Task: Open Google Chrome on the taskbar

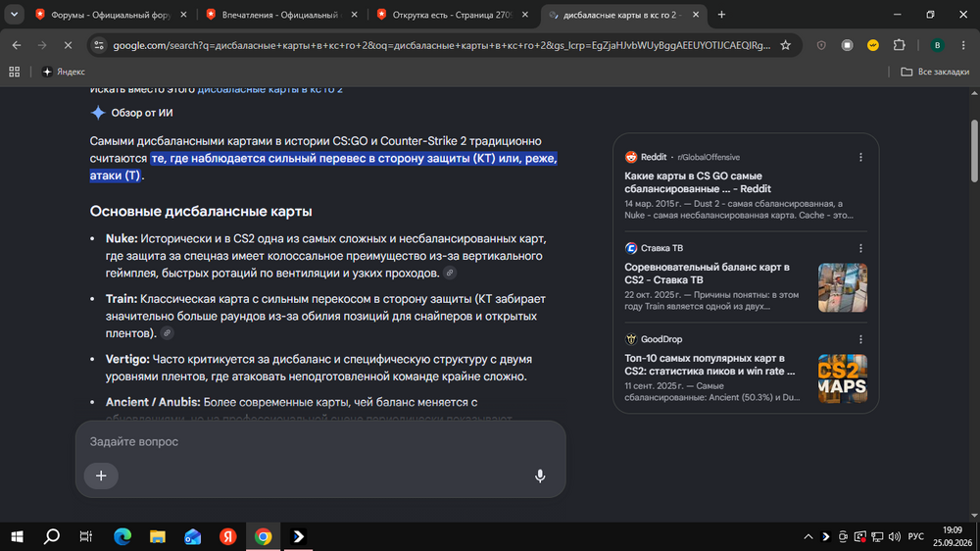Action: point(263,536)
